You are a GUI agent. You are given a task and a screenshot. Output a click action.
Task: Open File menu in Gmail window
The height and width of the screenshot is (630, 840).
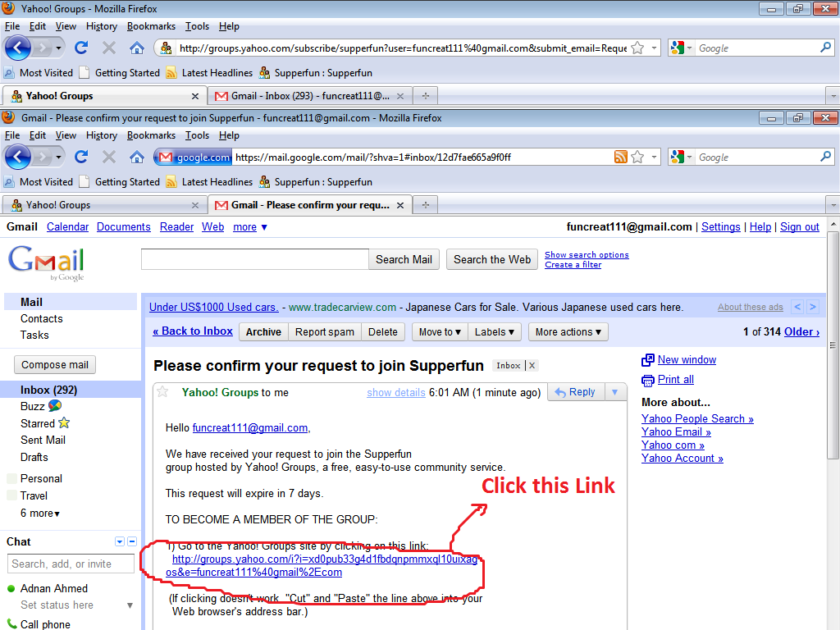11,135
